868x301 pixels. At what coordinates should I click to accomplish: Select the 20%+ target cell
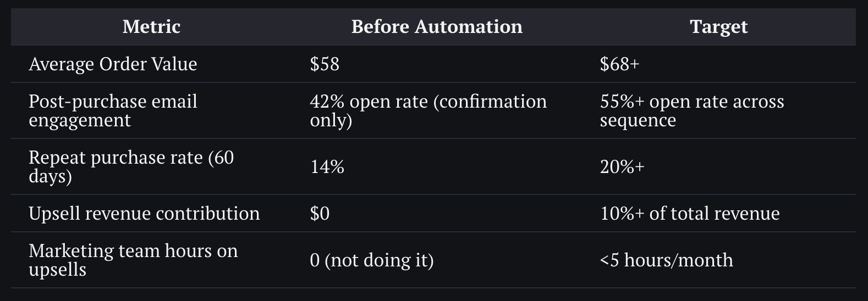tap(622, 166)
